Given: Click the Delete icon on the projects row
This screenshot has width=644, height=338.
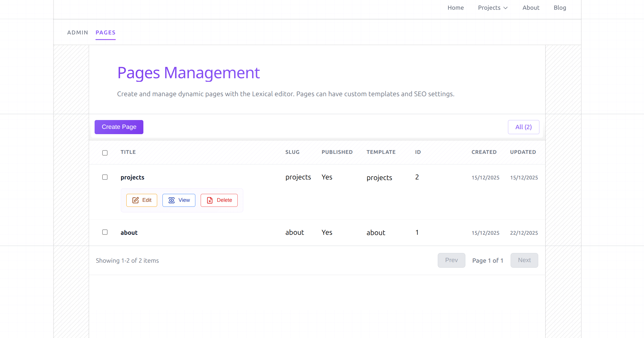Looking at the screenshot, I should pos(209,200).
